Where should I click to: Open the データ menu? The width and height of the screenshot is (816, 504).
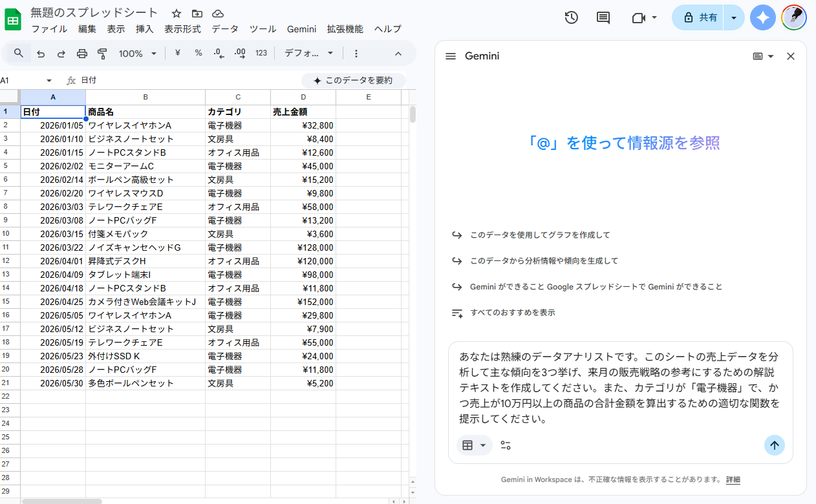coord(225,29)
